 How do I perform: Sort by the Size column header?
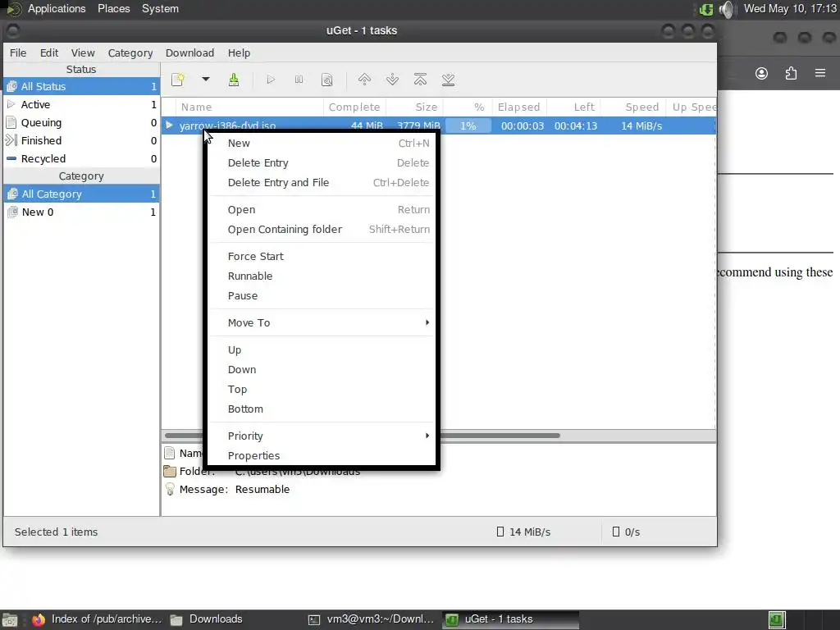(x=414, y=107)
